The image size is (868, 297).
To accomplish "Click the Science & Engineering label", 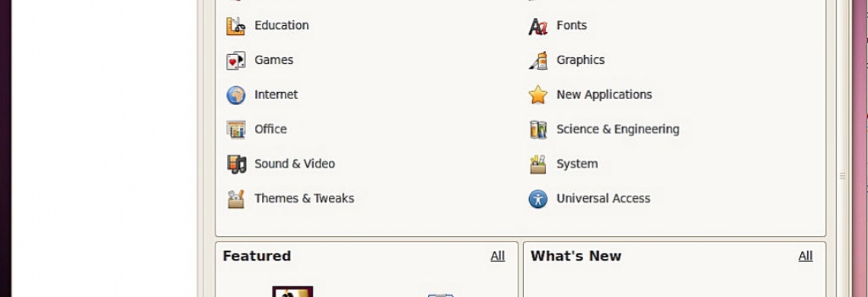I will 617,129.
